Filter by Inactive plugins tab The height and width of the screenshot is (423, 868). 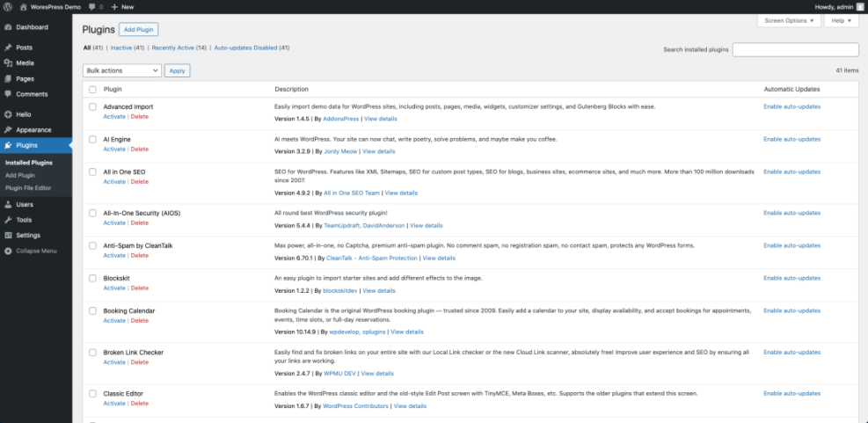point(121,48)
